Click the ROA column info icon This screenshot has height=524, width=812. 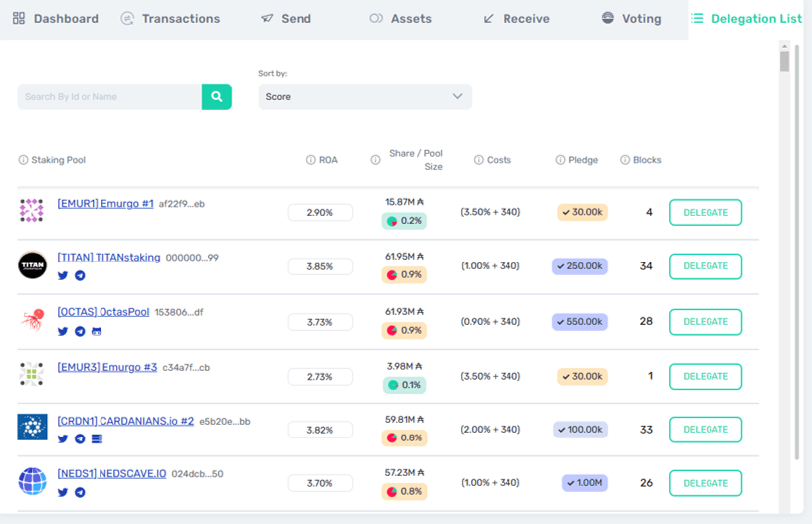tap(310, 160)
